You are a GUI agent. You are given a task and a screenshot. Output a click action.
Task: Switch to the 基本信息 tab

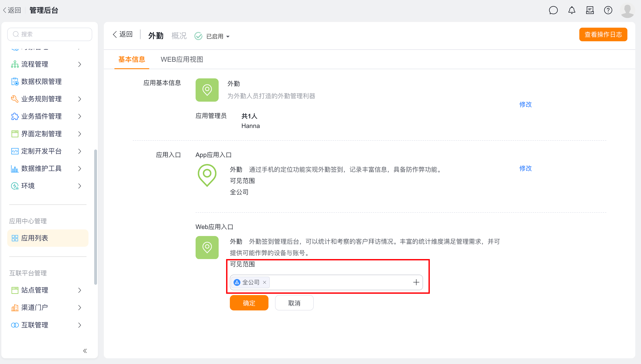[132, 59]
